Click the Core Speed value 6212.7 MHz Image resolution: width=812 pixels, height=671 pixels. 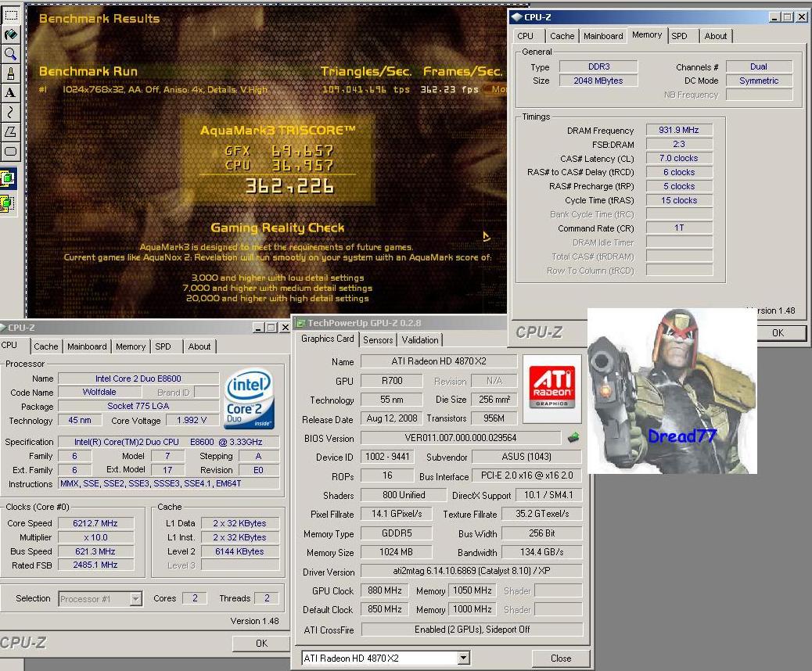tap(95, 523)
